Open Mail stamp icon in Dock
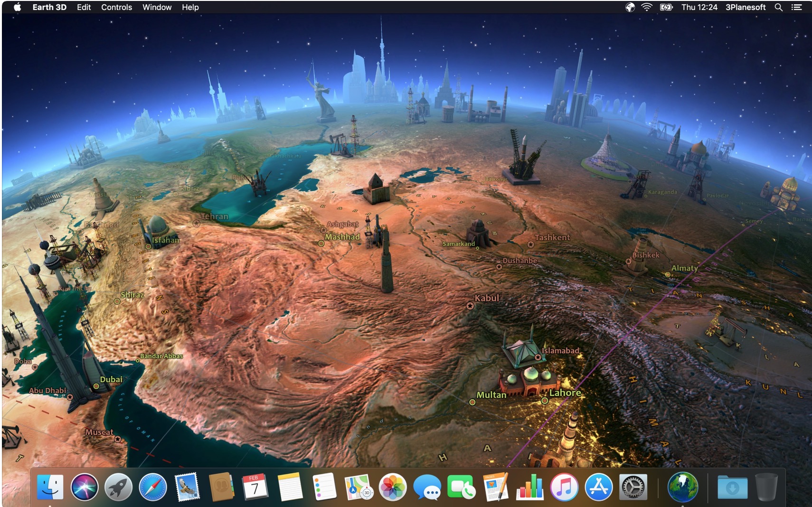The height and width of the screenshot is (507, 812). (187, 487)
